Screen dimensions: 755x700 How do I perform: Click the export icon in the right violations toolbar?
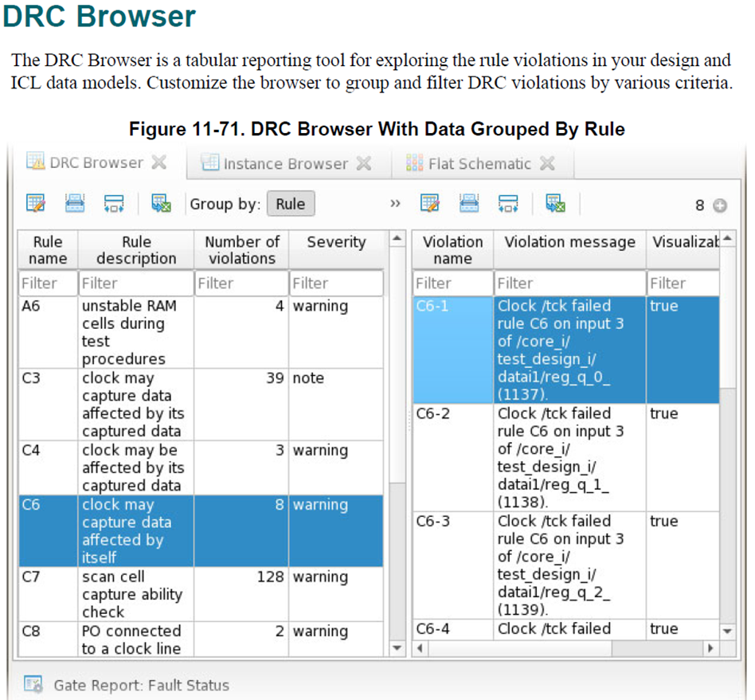pyautogui.click(x=555, y=203)
